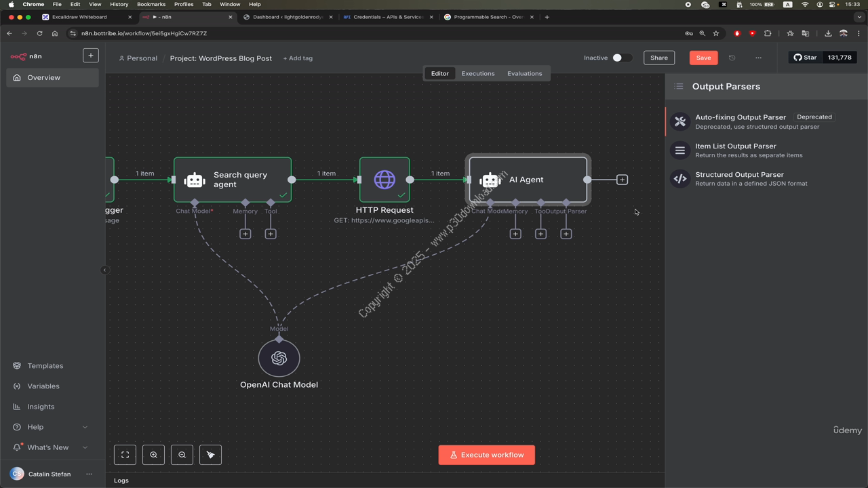Open Templates in the sidebar
Image resolution: width=868 pixels, height=488 pixels.
pyautogui.click(x=45, y=366)
